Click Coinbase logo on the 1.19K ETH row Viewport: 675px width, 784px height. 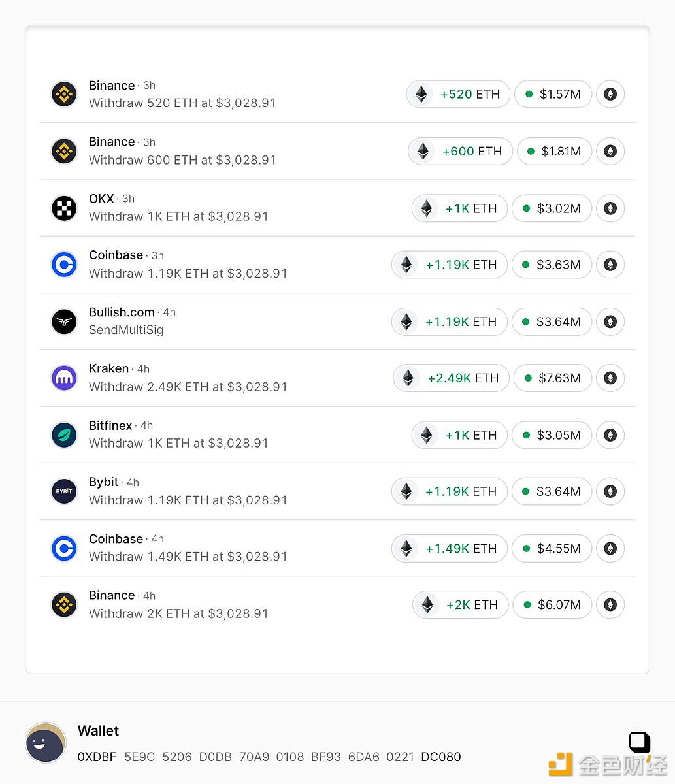(x=64, y=265)
